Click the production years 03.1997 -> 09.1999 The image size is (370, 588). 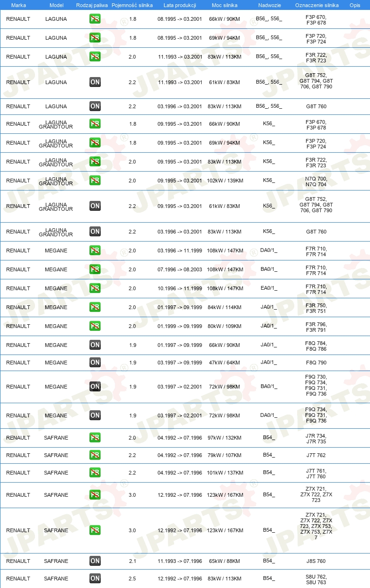click(180, 363)
